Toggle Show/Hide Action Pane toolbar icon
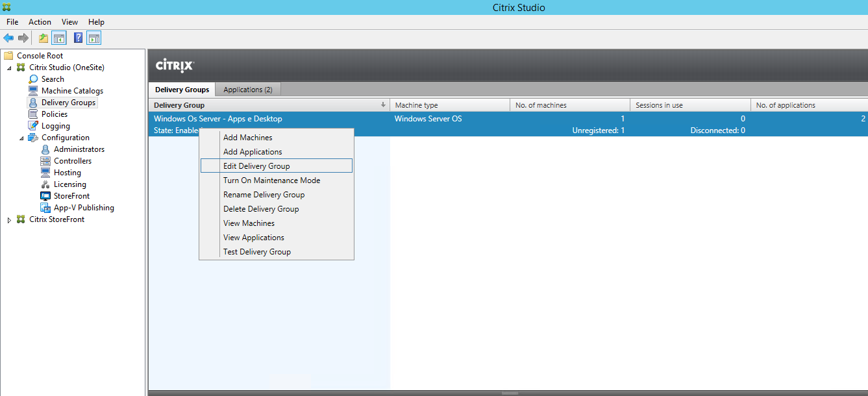868x396 pixels. point(94,38)
